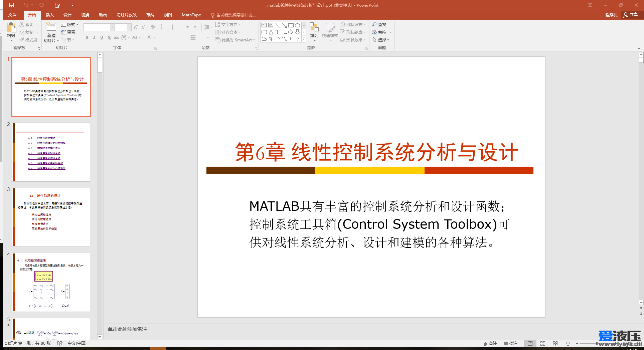
Task: Switch to the Transitions (切换) tab
Action: coord(85,15)
